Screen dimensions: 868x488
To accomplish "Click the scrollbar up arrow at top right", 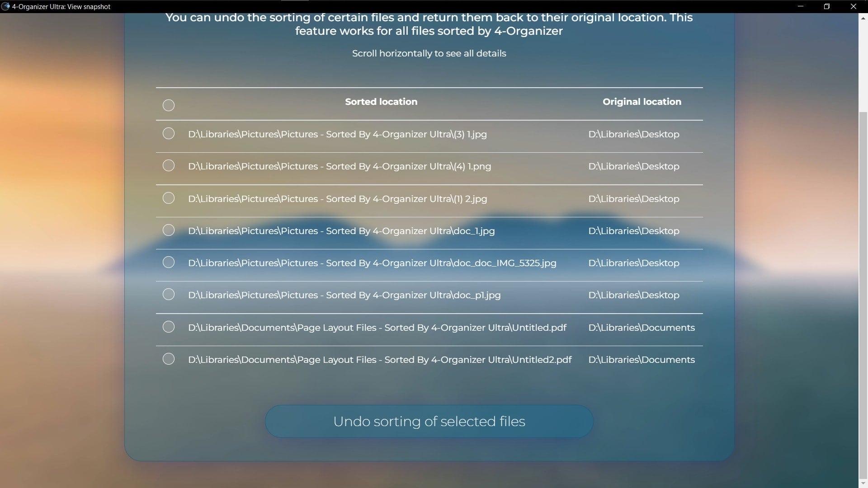I will (863, 19).
